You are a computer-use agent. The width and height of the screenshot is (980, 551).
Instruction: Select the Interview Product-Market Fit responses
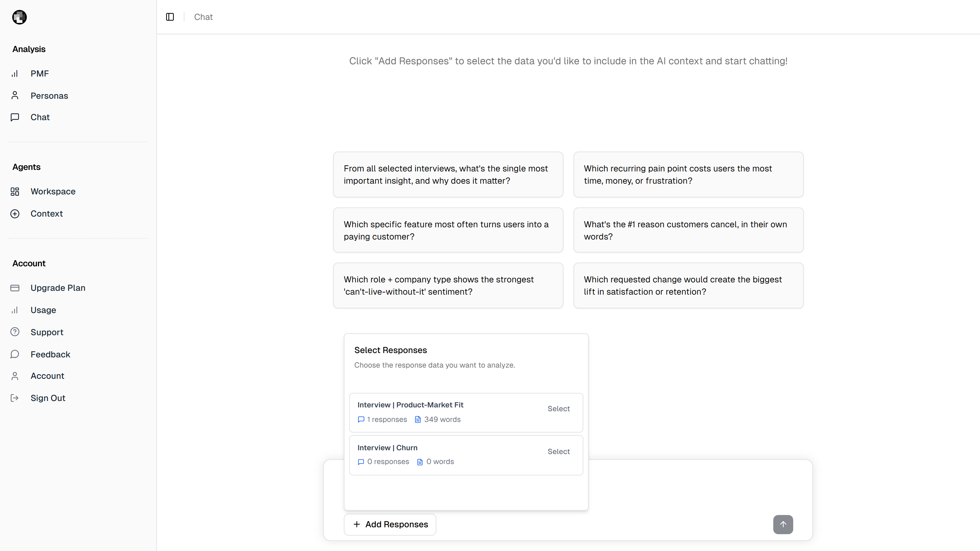[x=558, y=409]
